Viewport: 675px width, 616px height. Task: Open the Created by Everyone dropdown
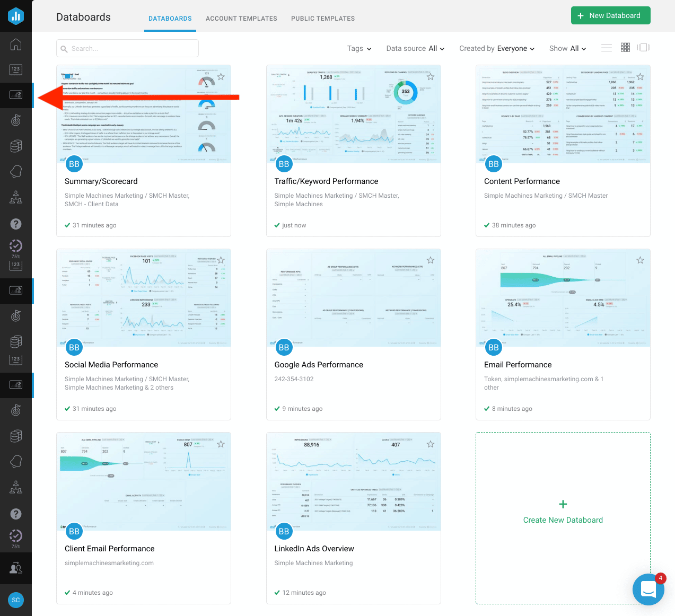[x=496, y=48]
